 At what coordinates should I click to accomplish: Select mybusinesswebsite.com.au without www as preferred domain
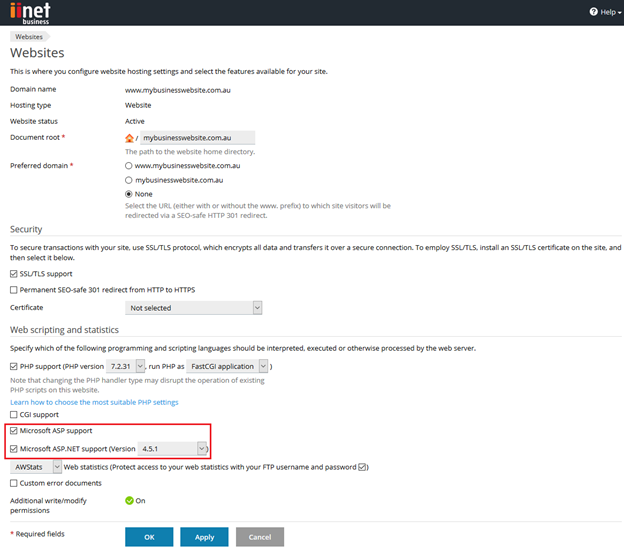129,180
